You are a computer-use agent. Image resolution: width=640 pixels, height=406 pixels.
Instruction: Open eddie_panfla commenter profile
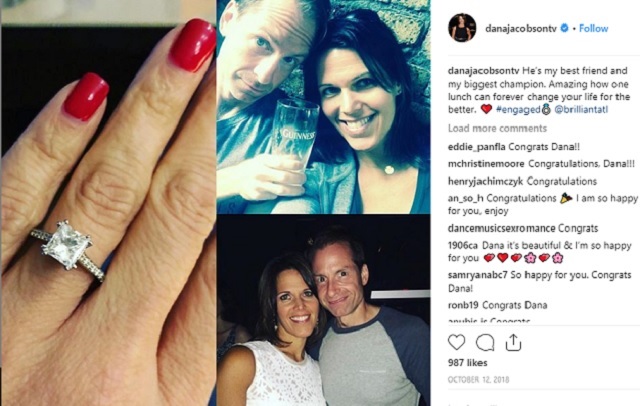point(476,146)
